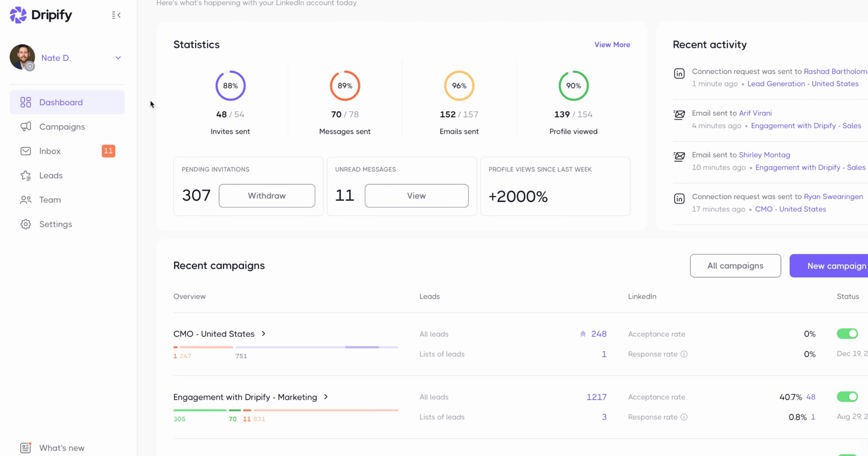
Task: Click the Inbox envelope icon
Action: tap(25, 151)
